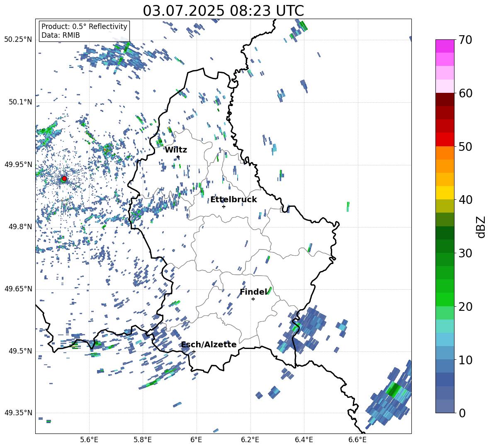Image resolution: width=491 pixels, height=448 pixels.
Task: Click the 49.5°N latitude label
Action: point(20,351)
